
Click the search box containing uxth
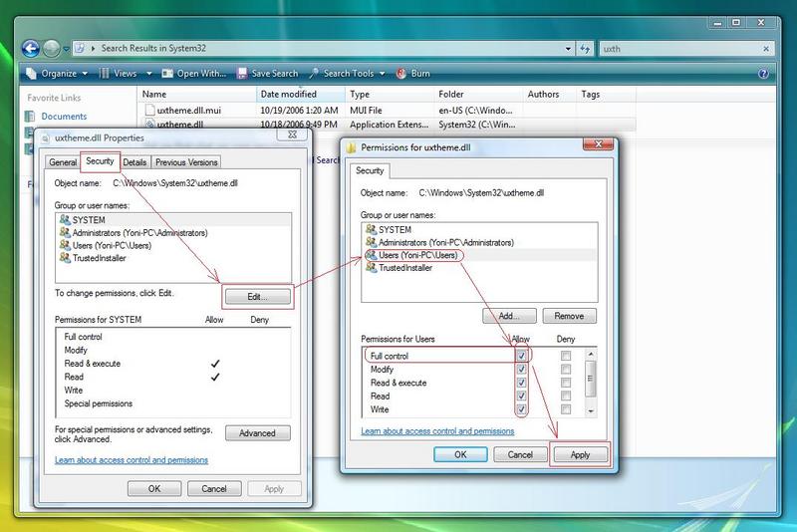tap(677, 47)
